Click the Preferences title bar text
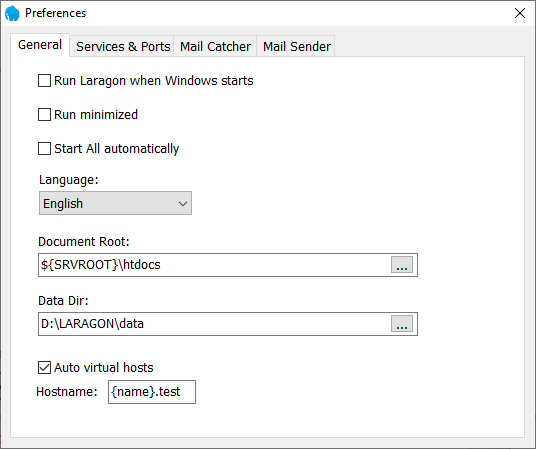Screen dimensions: 536x449 click(x=55, y=13)
